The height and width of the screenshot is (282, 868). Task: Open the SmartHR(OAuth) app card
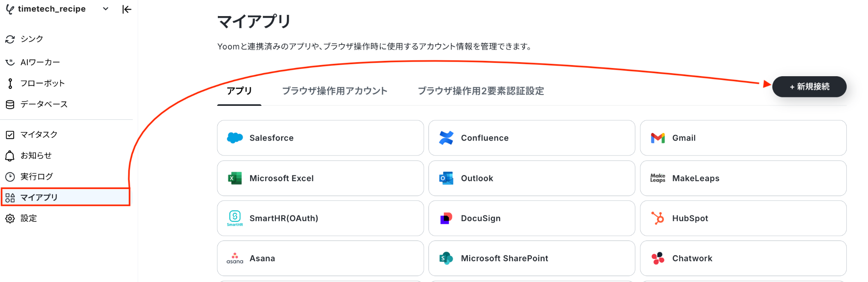(320, 218)
